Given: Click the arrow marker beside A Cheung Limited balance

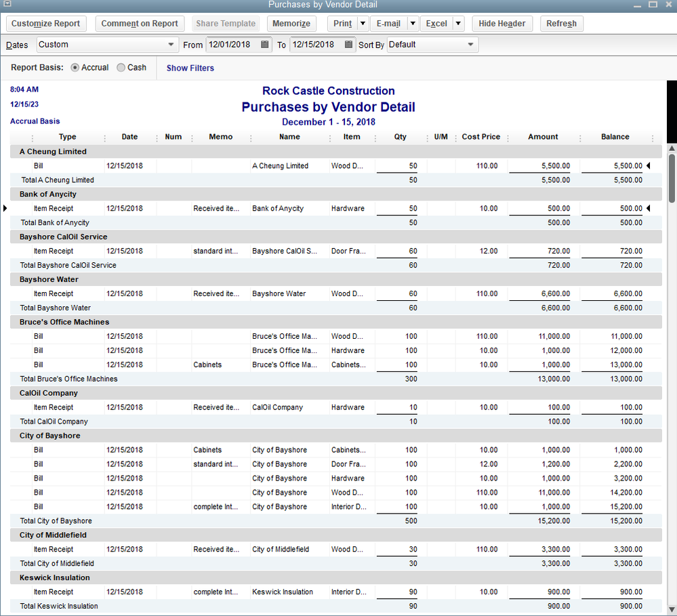Looking at the screenshot, I should click(x=649, y=166).
